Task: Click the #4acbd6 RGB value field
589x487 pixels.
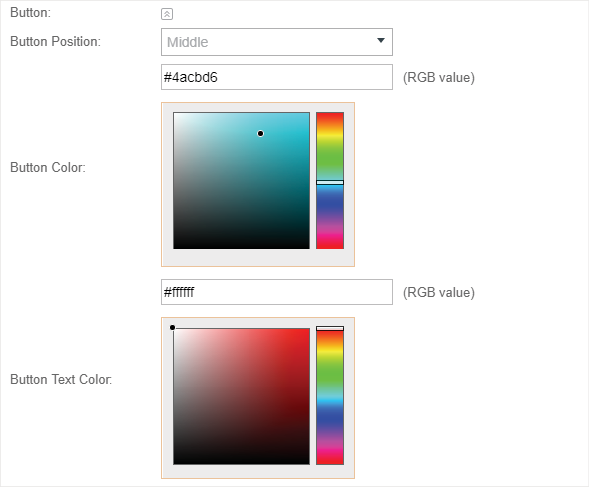Action: (277, 77)
